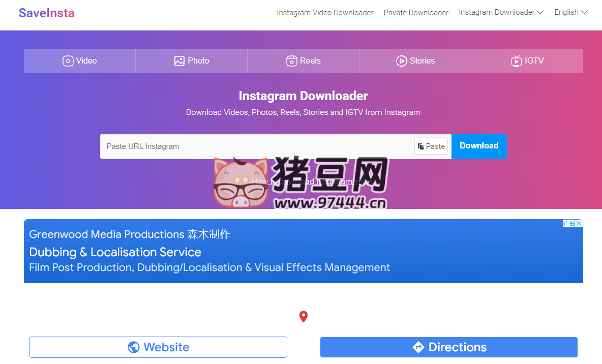Click the clipboard icon on the Paste button
Viewport: 602px width, 364px height.
point(423,146)
